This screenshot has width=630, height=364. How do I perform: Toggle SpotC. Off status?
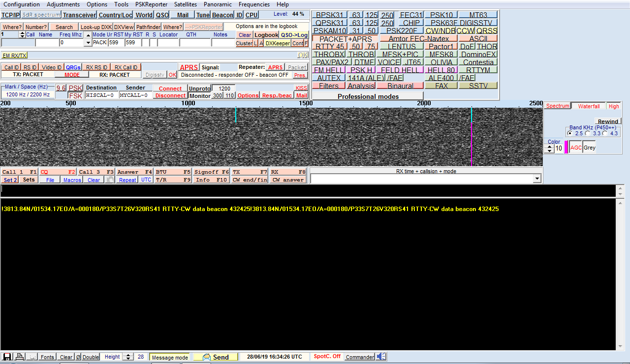[327, 357]
